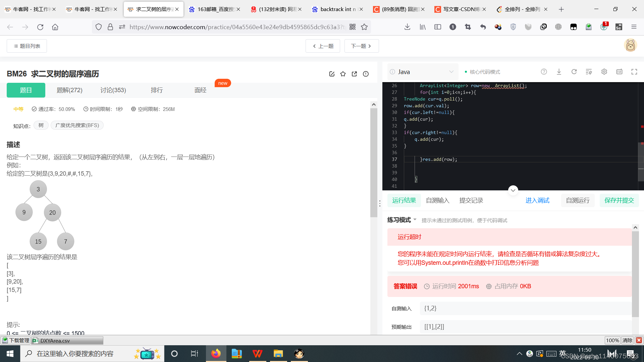This screenshot has width=644, height=362.
Task: Open Windows Start menu
Action: (10, 354)
